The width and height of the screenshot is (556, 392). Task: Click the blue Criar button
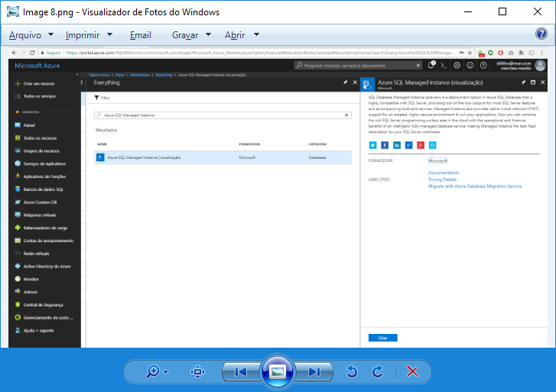(x=382, y=338)
